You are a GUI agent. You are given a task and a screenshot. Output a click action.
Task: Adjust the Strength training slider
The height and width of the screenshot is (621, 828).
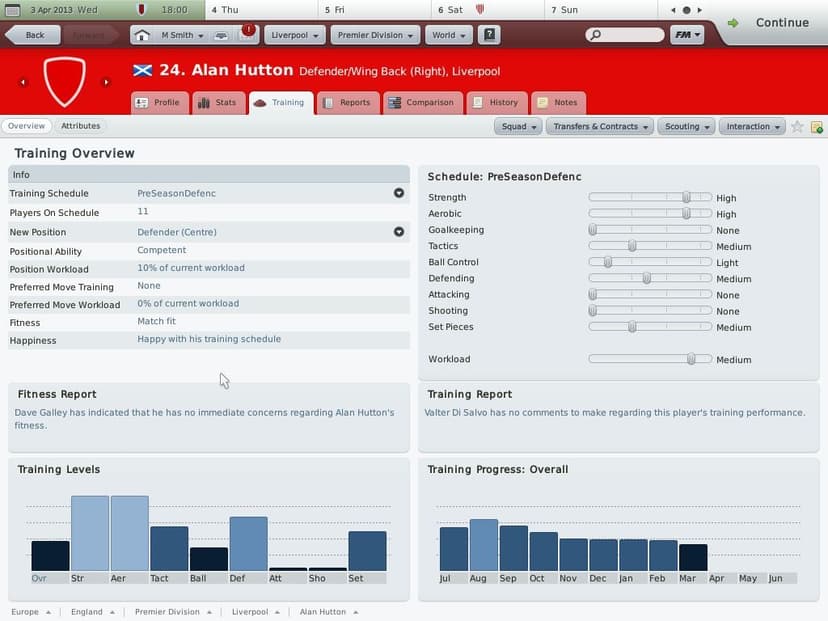(650, 197)
